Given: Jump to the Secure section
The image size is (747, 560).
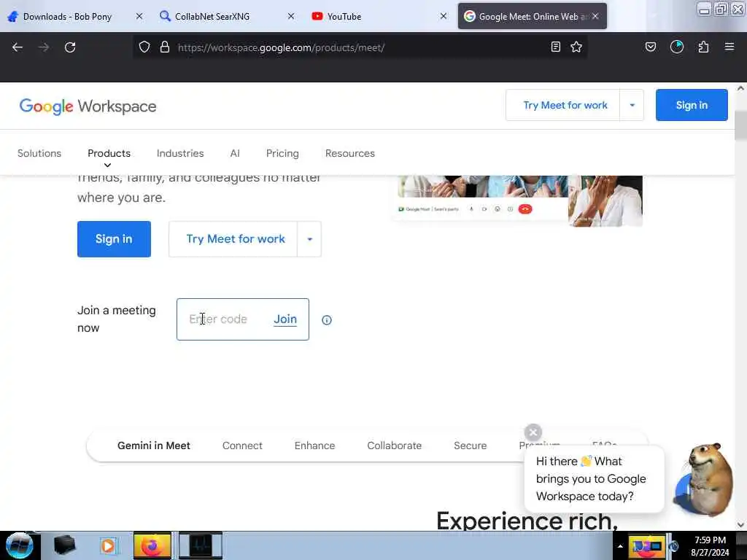Looking at the screenshot, I should pos(471,446).
